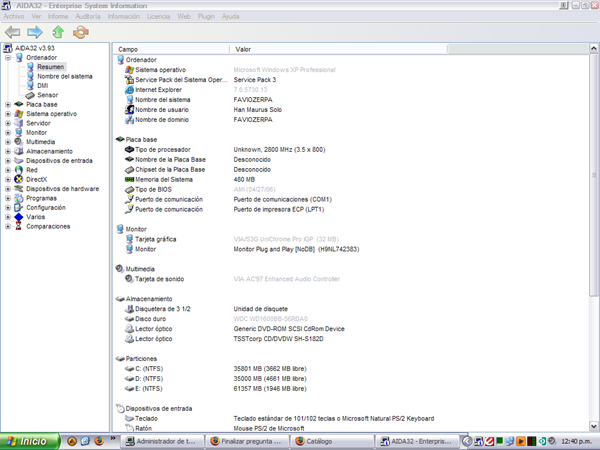Switch to Finalizar pregunta taskbar window
This screenshot has height=450, width=600.
[247, 441]
